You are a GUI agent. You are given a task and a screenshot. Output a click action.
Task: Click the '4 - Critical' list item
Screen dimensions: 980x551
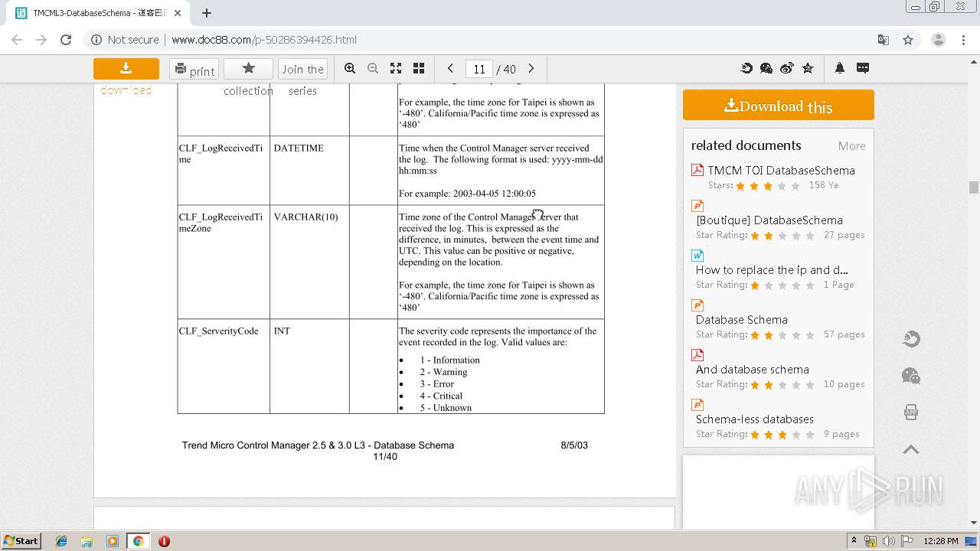[441, 396]
